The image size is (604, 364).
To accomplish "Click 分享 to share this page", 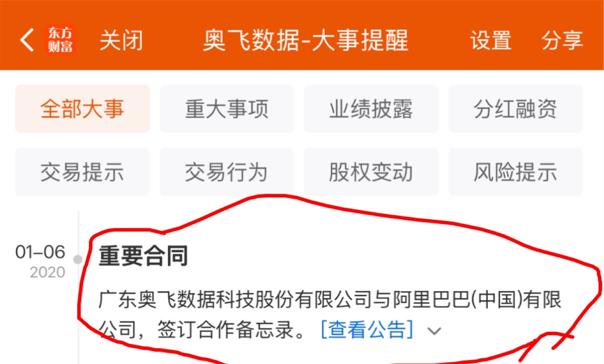I will click(562, 40).
